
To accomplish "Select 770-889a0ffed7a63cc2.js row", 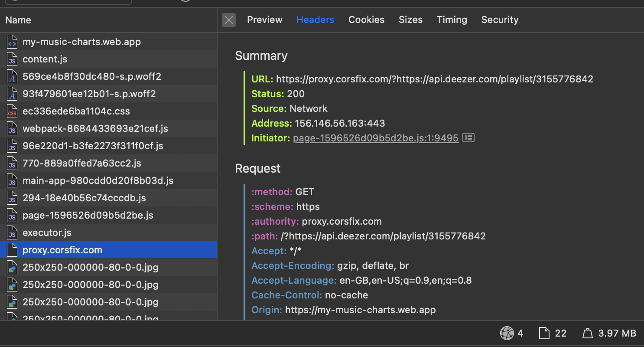I will (108, 164).
